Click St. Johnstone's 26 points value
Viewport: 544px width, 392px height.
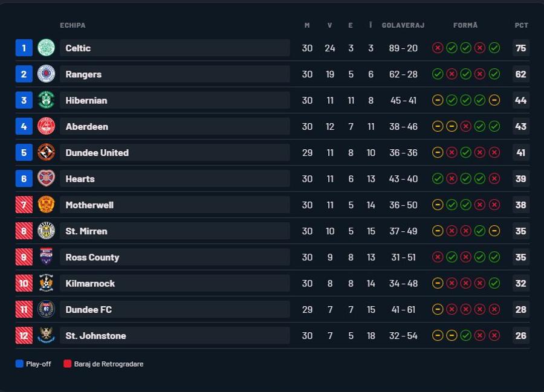(x=521, y=335)
